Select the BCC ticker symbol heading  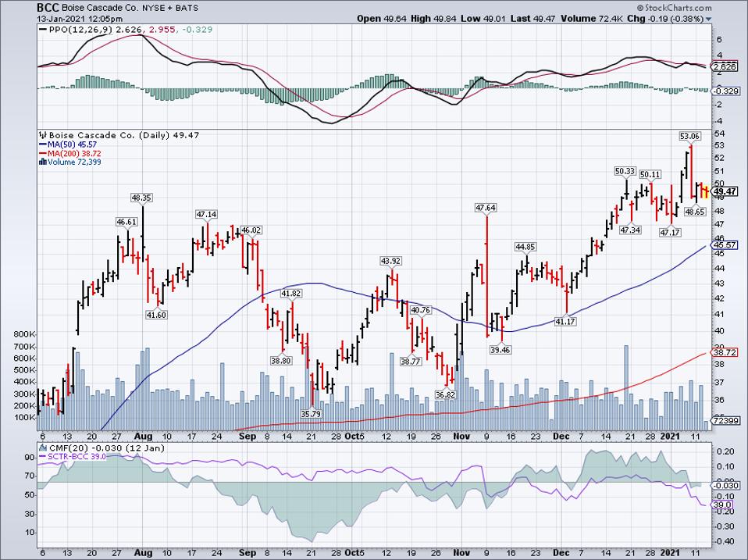(x=48, y=8)
